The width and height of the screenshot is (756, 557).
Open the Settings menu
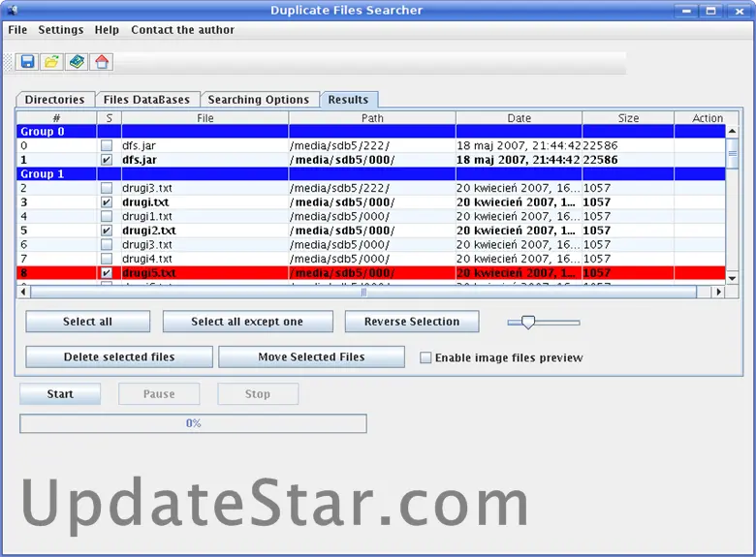coord(61,30)
